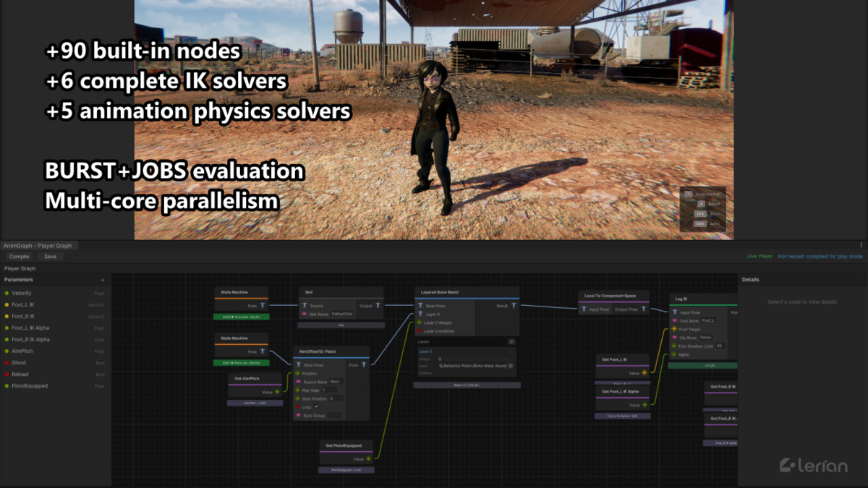Select the Velocity parameter
The width and height of the screenshot is (868, 488).
(x=55, y=293)
